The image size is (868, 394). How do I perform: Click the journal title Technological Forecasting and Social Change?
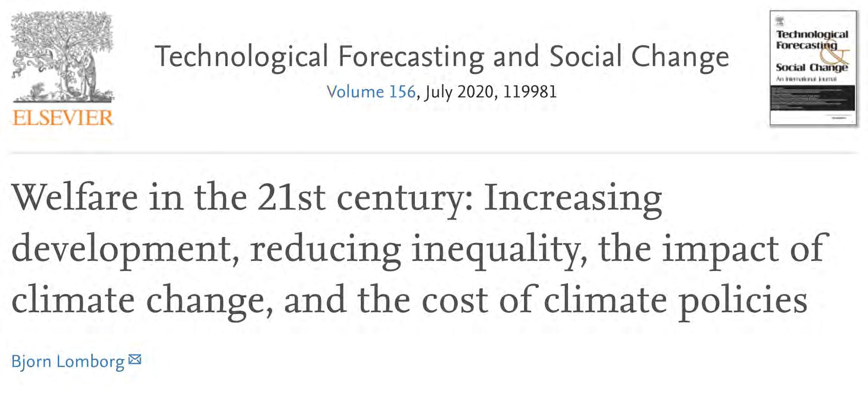click(441, 57)
